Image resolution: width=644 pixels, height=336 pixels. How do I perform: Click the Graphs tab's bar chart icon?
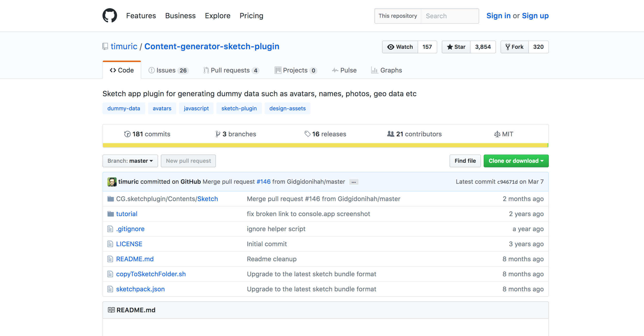click(374, 70)
